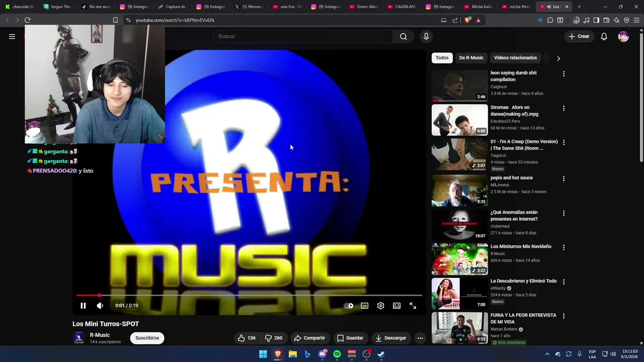Bookmark this page in address bar
The width and height of the screenshot is (644, 362).
tap(115, 20)
